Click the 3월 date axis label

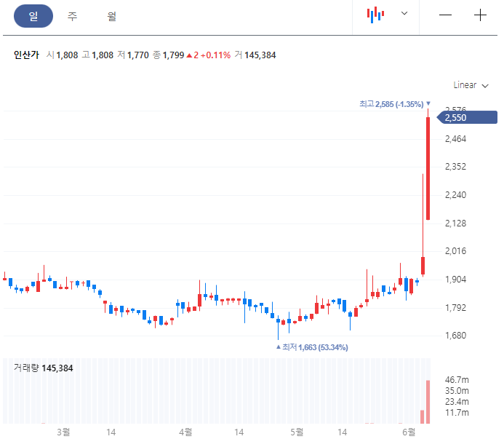(63, 432)
